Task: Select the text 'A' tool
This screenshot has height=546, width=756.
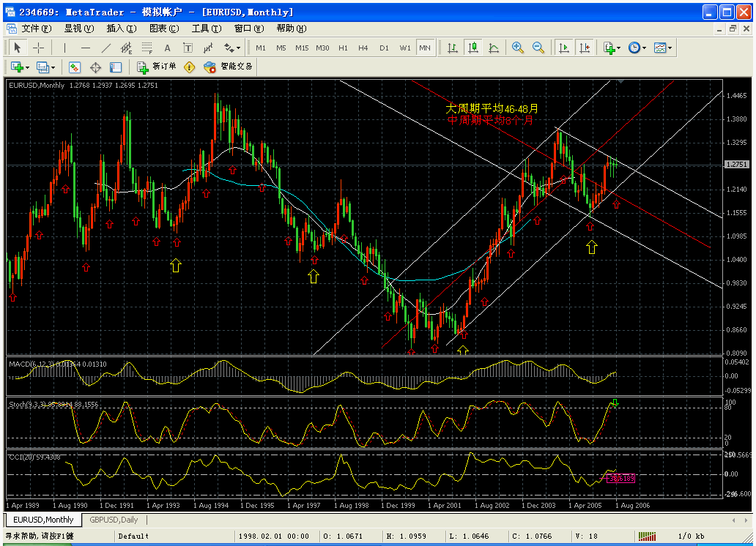Action: click(167, 48)
